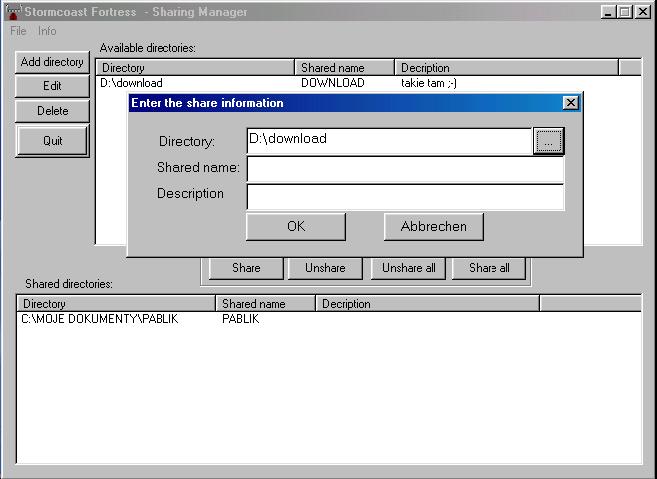Close the share information dialog
Image resolution: width=657 pixels, height=479 pixels.
click(x=570, y=103)
